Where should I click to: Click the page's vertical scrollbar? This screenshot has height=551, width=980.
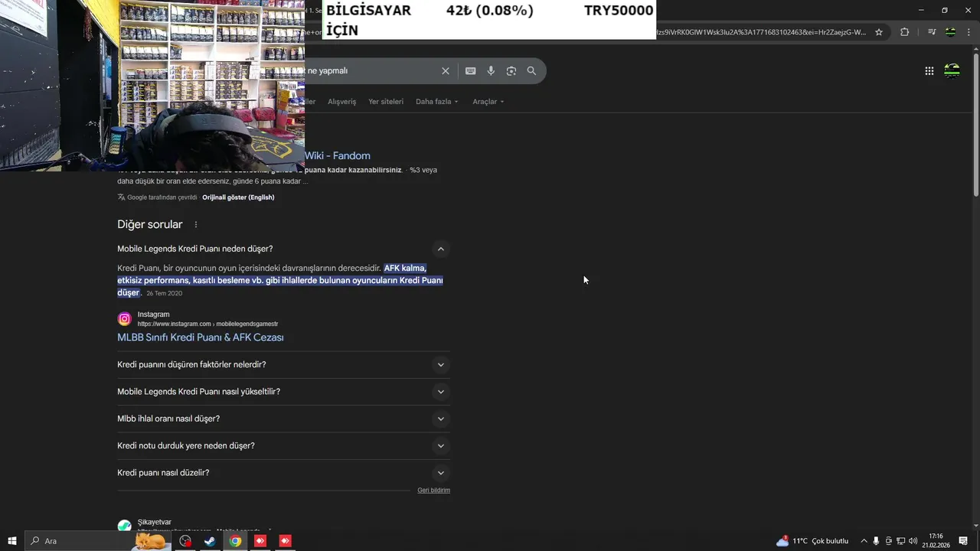pyautogui.click(x=976, y=122)
